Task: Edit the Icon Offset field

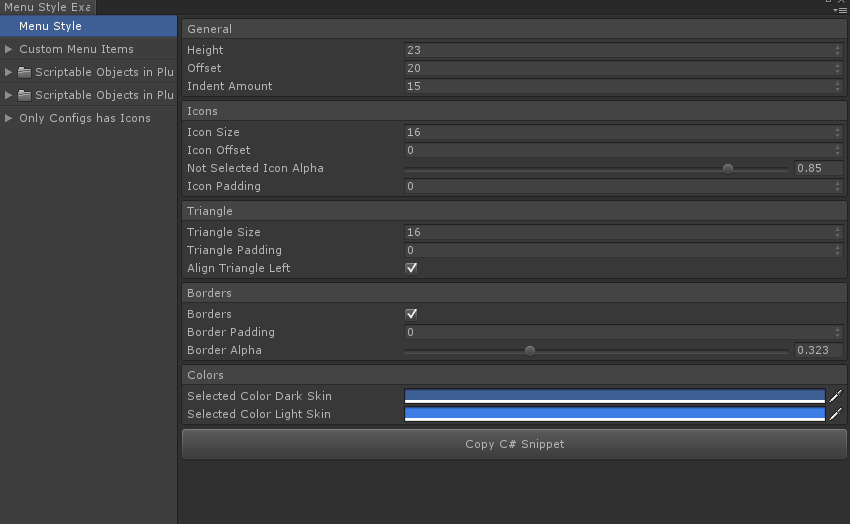Action: point(623,150)
